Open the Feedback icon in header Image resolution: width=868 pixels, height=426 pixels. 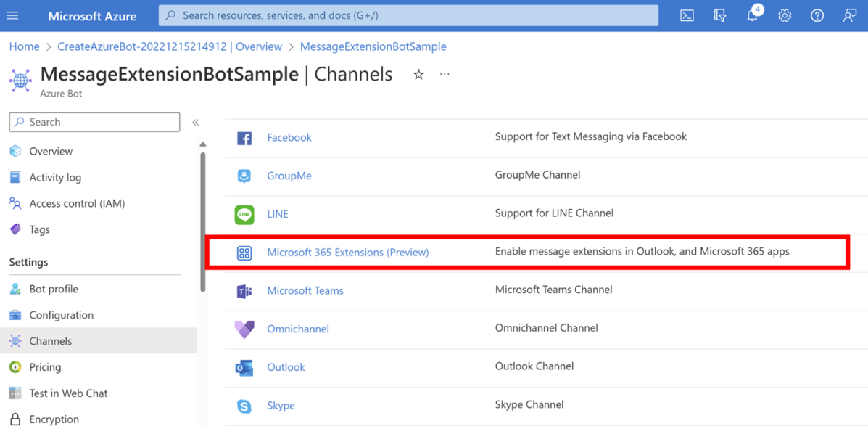click(x=850, y=16)
